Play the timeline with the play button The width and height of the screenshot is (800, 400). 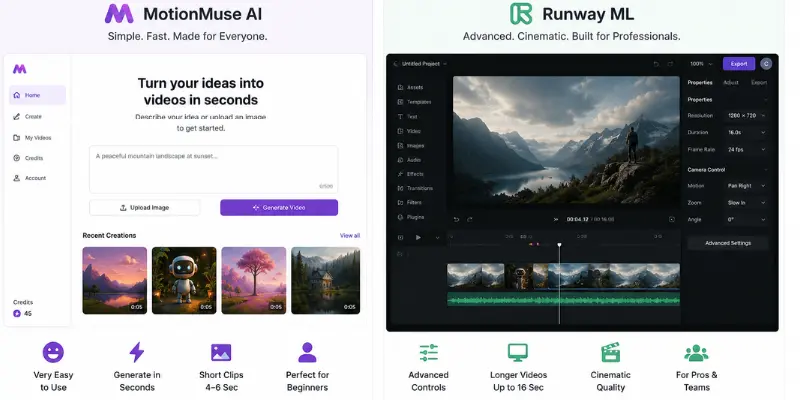tap(418, 237)
